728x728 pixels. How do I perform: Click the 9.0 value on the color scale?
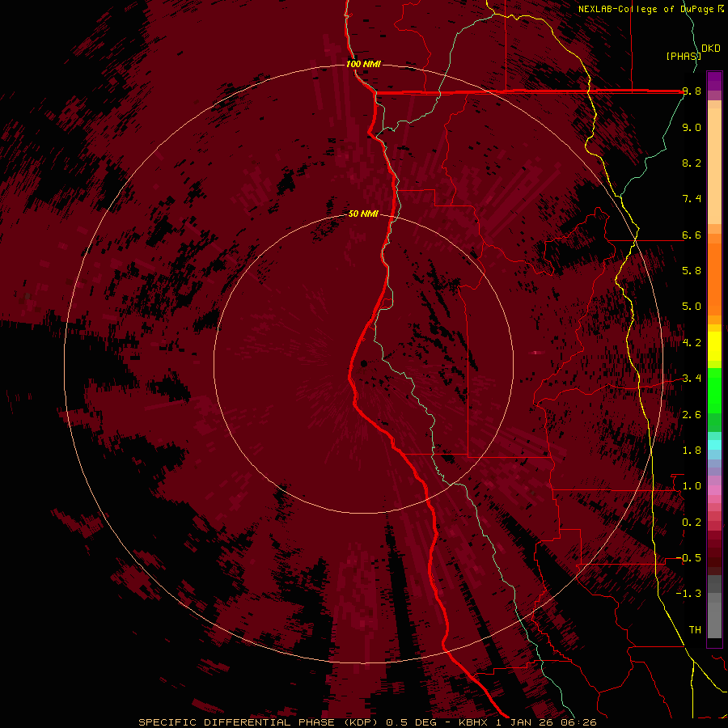(692, 127)
